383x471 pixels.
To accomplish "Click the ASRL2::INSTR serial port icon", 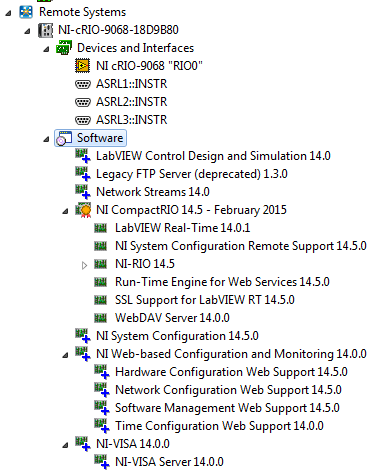I will pos(82,102).
